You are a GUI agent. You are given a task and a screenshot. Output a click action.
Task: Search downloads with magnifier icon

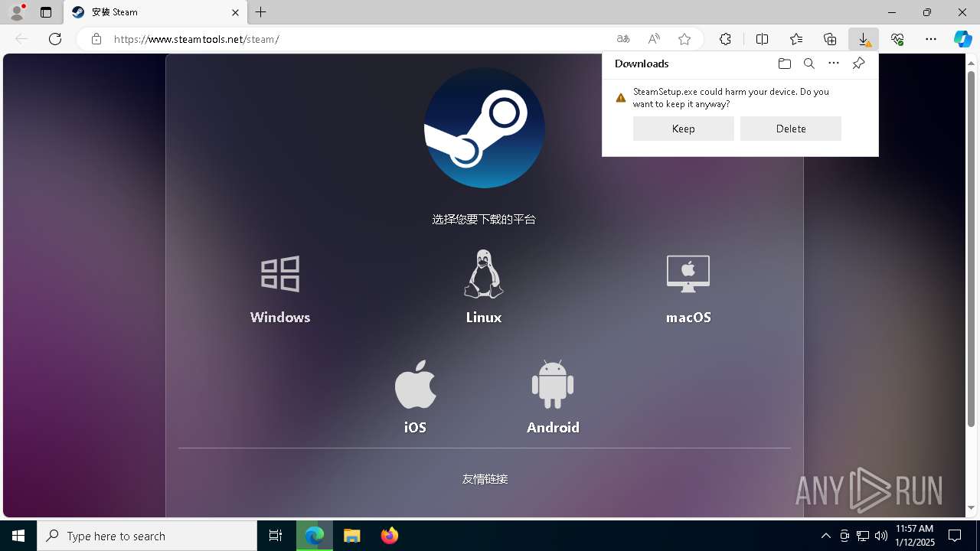click(808, 64)
